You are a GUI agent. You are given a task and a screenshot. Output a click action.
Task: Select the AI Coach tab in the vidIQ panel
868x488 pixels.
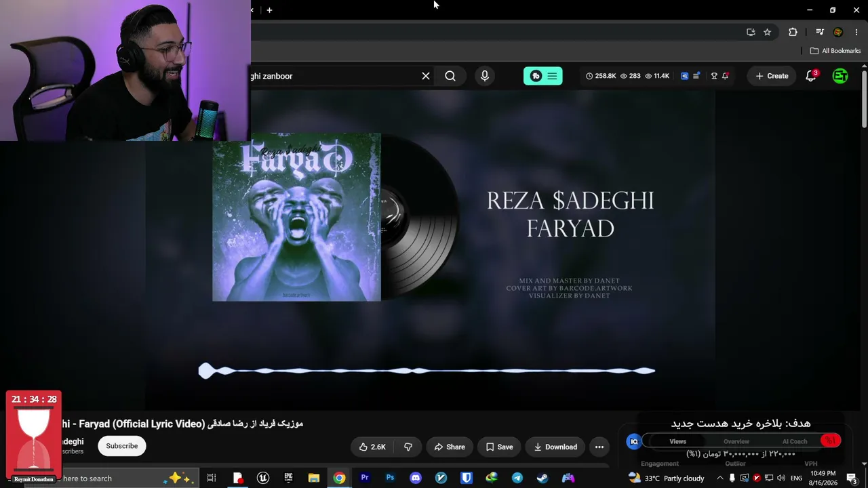click(x=795, y=441)
